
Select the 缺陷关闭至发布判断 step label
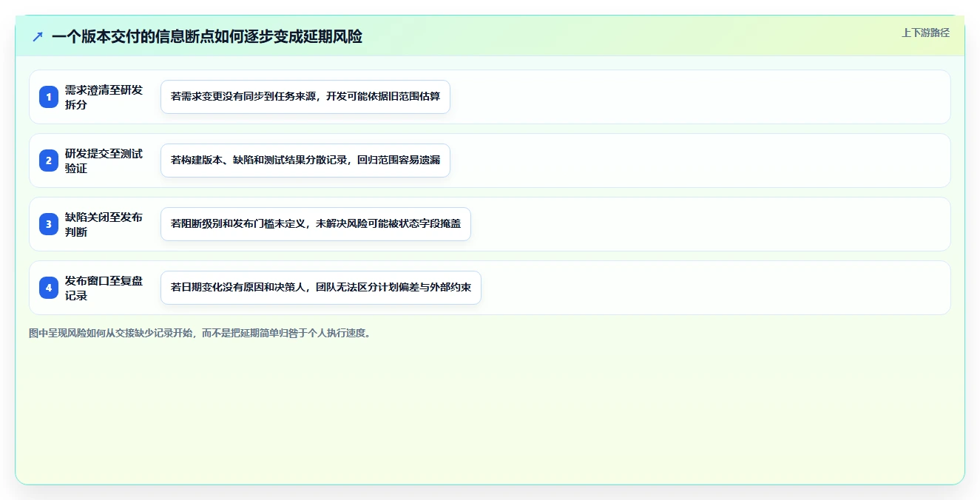tap(104, 224)
